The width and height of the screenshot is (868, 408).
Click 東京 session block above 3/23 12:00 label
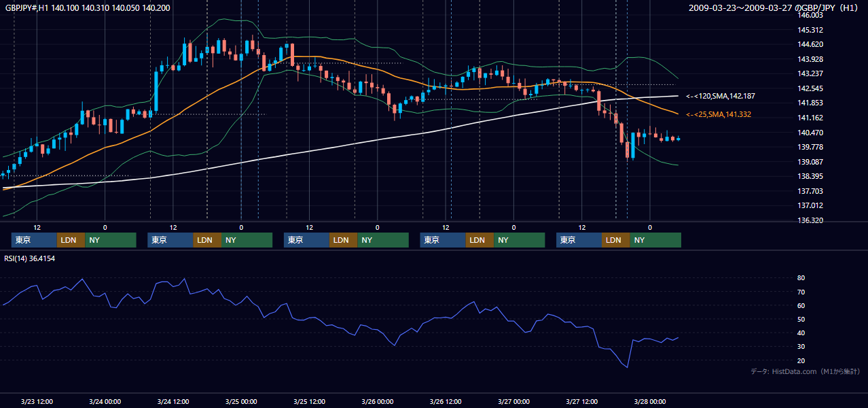pos(34,240)
